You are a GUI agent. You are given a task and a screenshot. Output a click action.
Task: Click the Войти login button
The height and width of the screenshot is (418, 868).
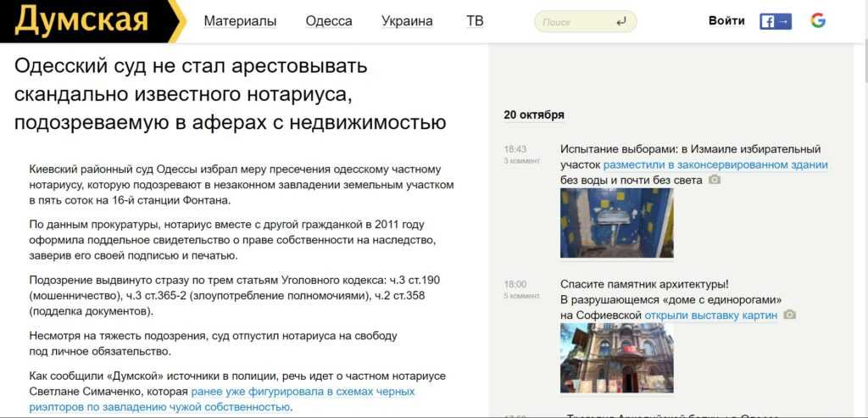[726, 21]
